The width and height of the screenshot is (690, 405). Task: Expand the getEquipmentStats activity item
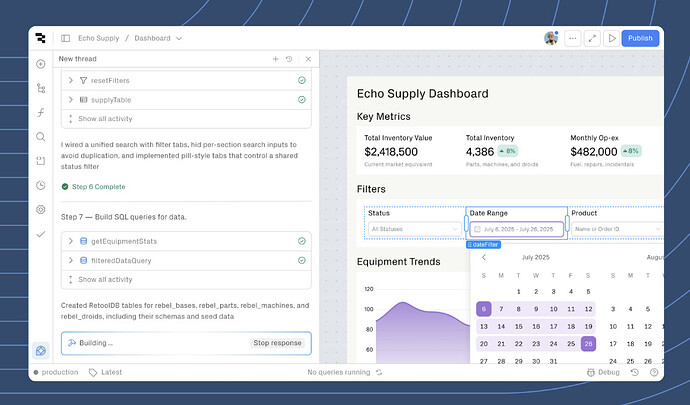pos(71,241)
